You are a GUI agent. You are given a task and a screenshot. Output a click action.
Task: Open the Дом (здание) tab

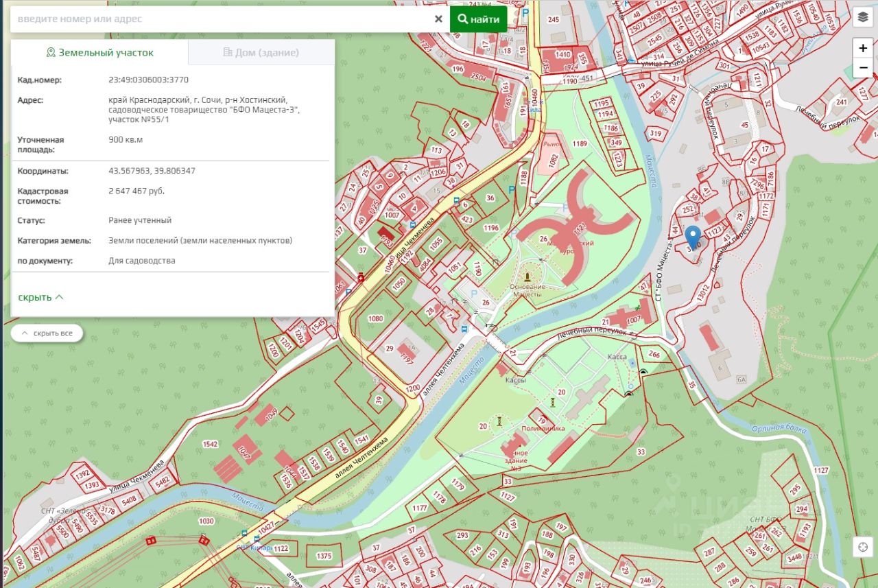261,52
